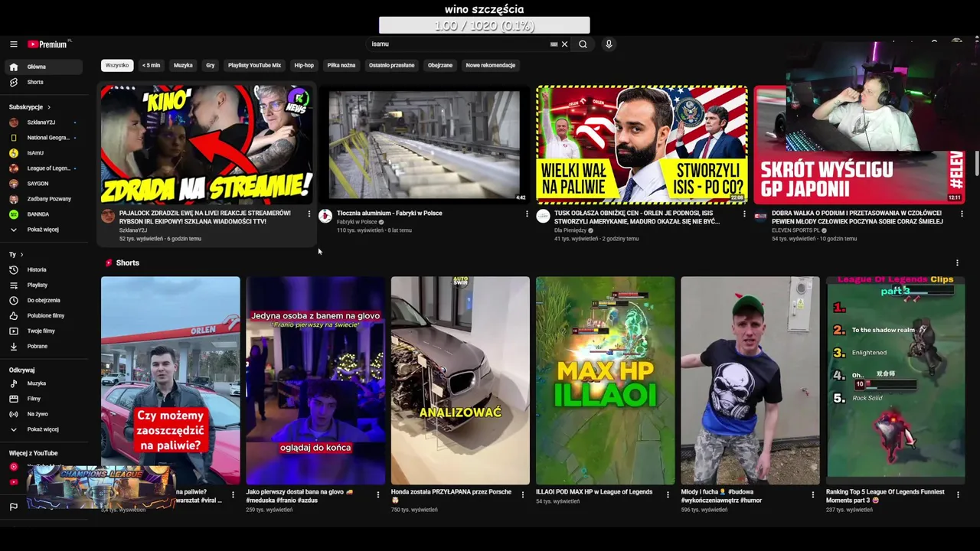This screenshot has width=980, height=551.
Task: Open the hamburger guide menu
Action: click(13, 44)
